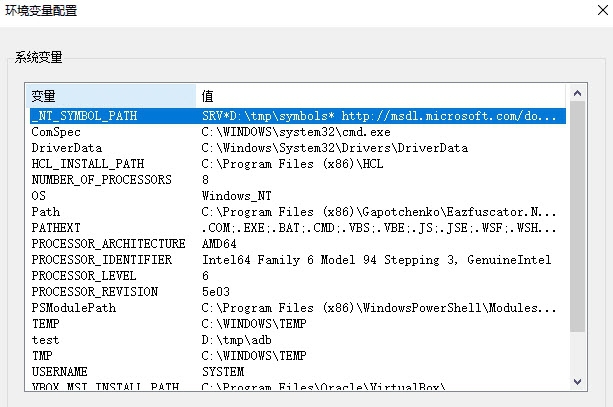
Task: Click the PATHEXT variable row
Action: [56, 228]
